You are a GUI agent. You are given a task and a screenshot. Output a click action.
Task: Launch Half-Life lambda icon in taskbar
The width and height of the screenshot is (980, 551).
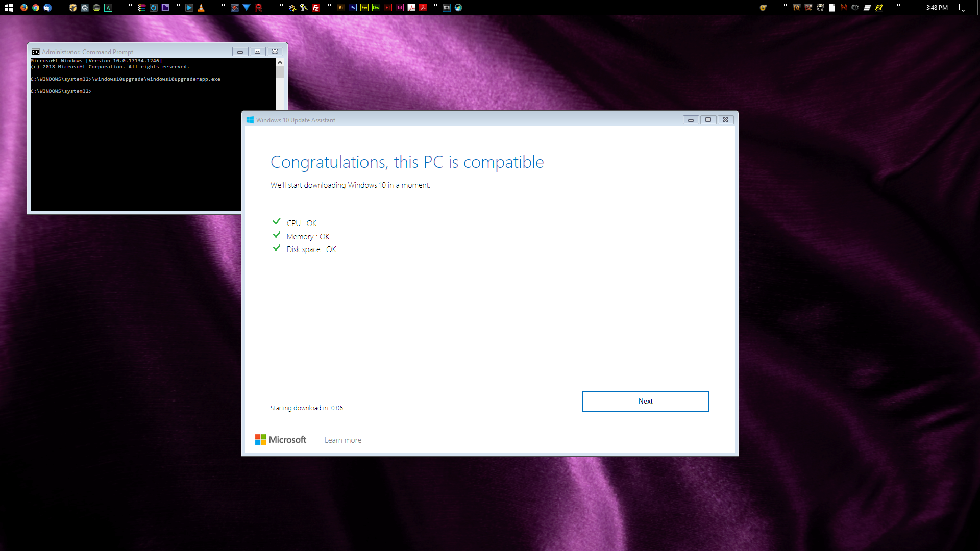pos(763,8)
